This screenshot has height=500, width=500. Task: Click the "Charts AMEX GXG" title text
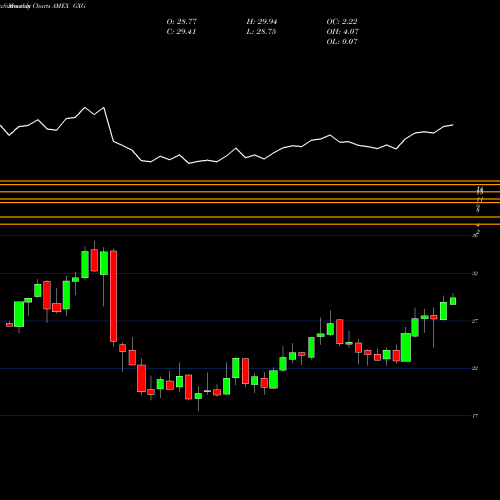pos(59,6)
